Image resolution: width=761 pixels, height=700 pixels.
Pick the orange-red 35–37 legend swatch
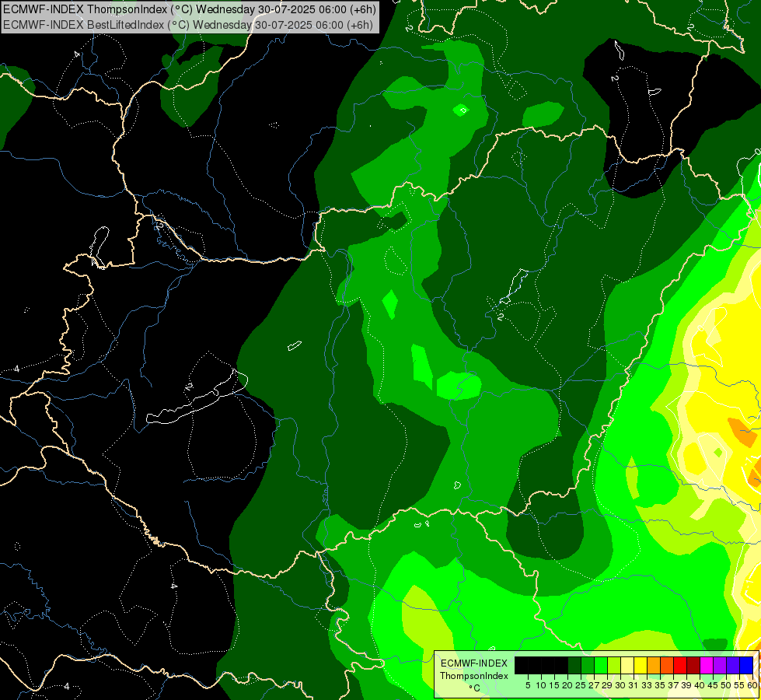(x=667, y=666)
